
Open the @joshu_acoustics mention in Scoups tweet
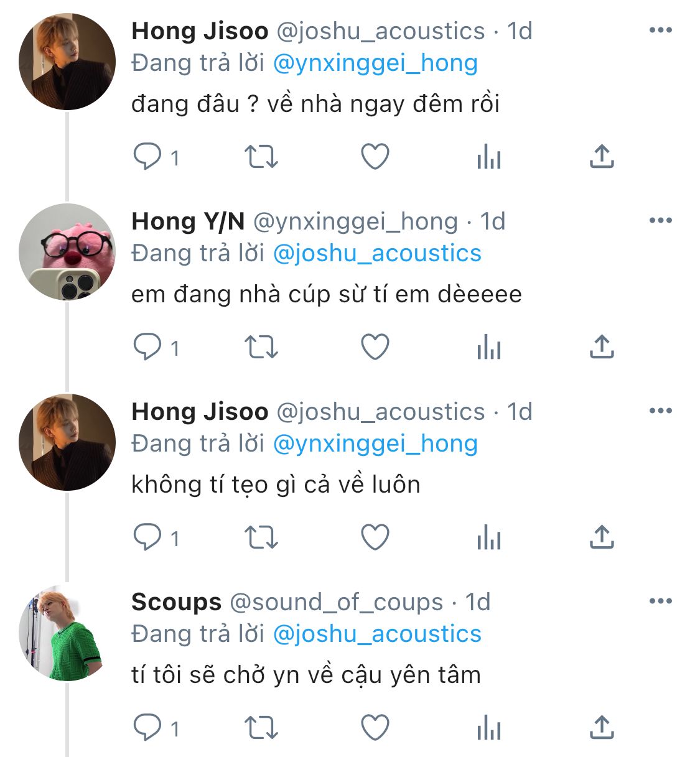(377, 634)
